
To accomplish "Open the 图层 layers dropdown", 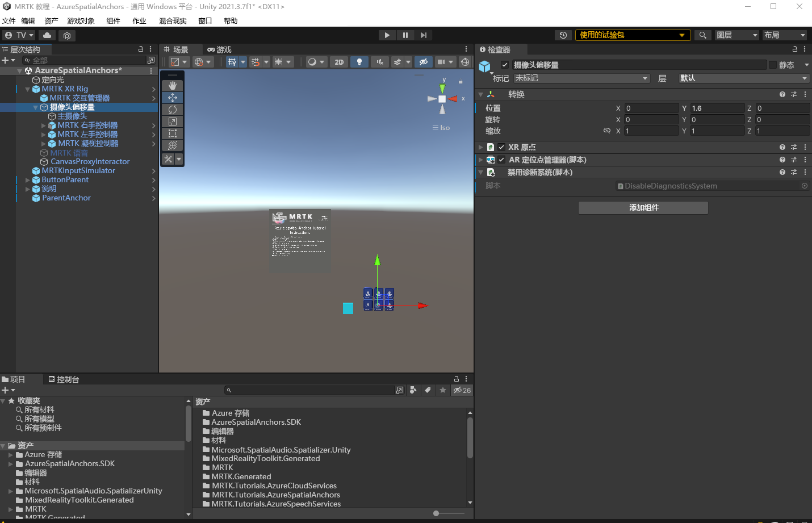I will pos(737,35).
